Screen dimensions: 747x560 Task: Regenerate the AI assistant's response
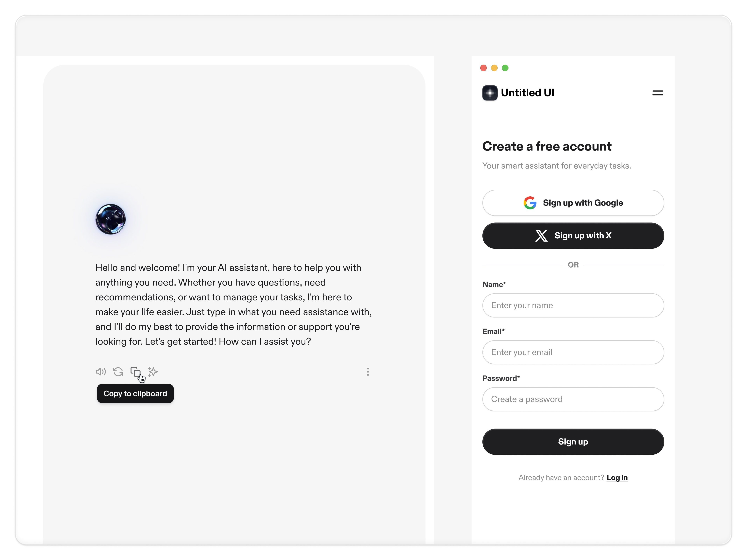[118, 372]
